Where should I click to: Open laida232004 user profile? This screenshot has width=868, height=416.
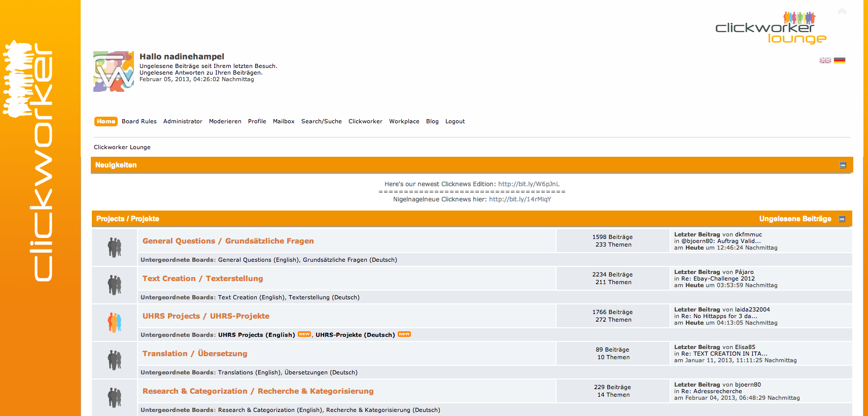coord(752,309)
